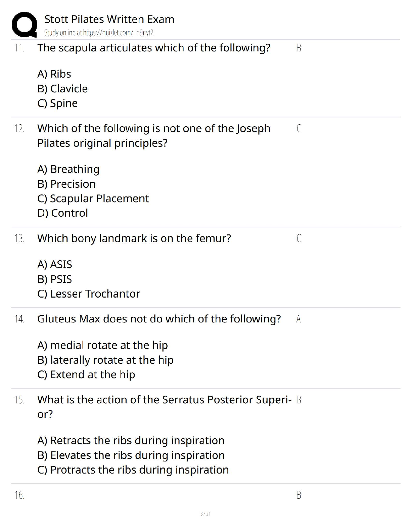Select answer option B) Clavicle
The width and height of the screenshot is (411, 532).
click(x=62, y=89)
